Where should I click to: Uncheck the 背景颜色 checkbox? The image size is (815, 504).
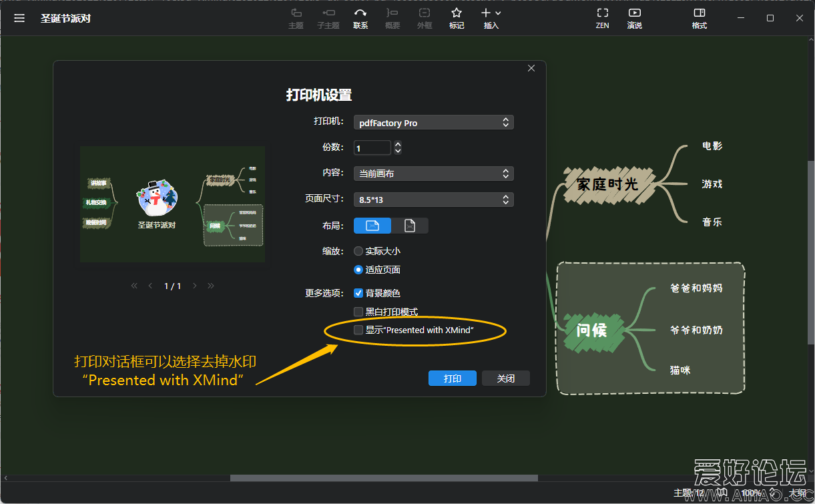(x=358, y=293)
